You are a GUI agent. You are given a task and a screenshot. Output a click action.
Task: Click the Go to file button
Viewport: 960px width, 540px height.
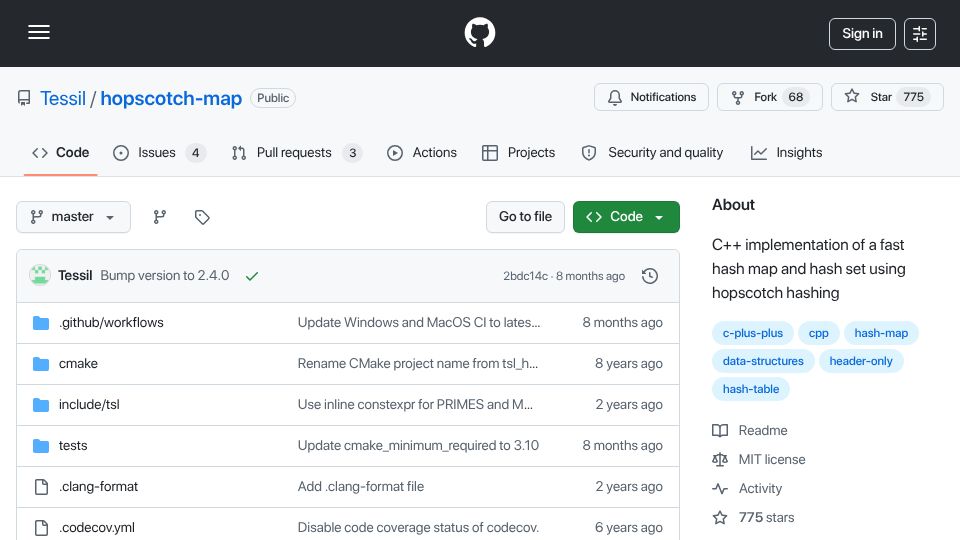(525, 217)
